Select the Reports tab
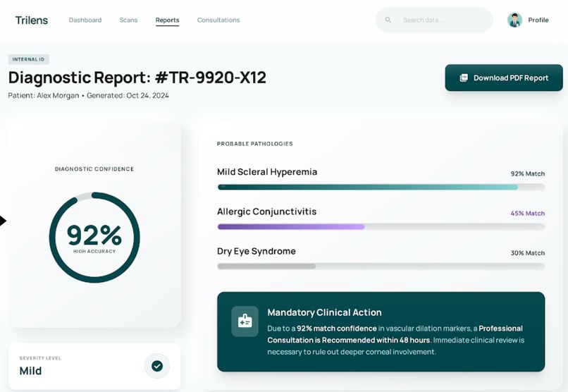 coord(167,20)
